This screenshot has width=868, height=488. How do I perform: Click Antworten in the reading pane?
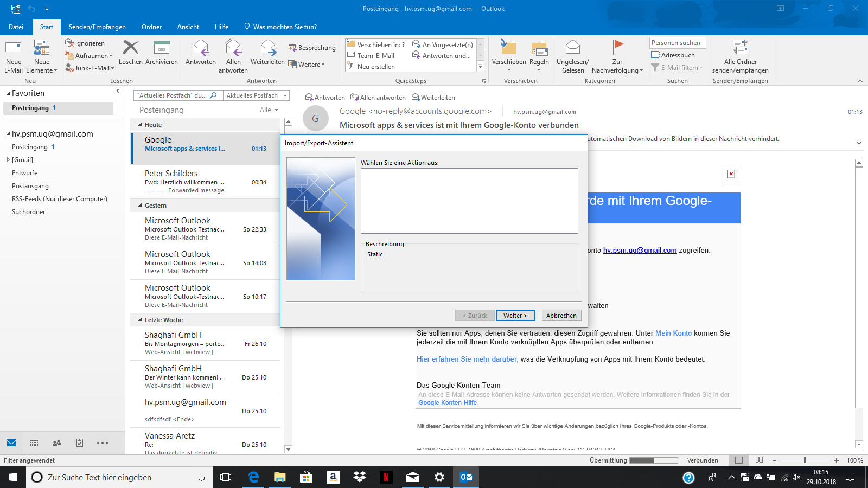pyautogui.click(x=325, y=98)
